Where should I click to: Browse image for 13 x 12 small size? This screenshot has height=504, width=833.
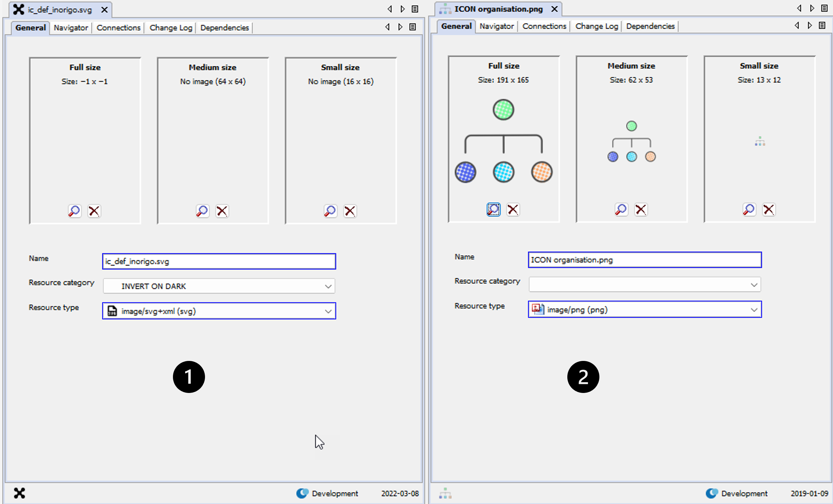749,209
